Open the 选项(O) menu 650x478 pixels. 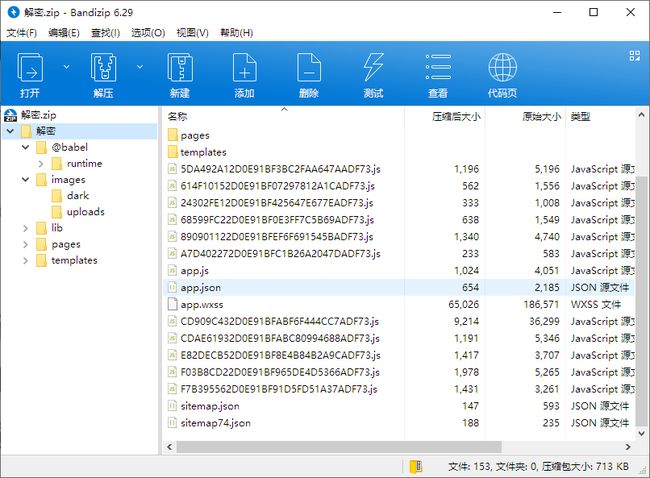(x=148, y=33)
